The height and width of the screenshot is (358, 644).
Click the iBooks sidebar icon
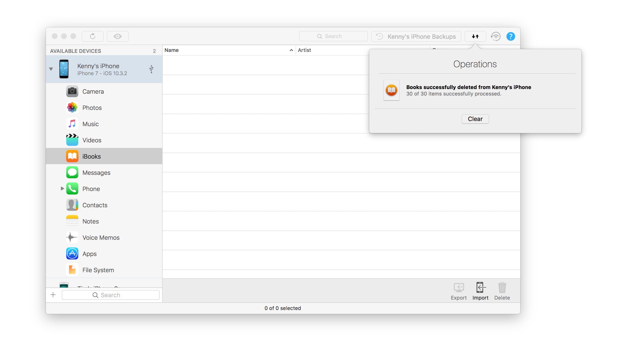pos(72,156)
